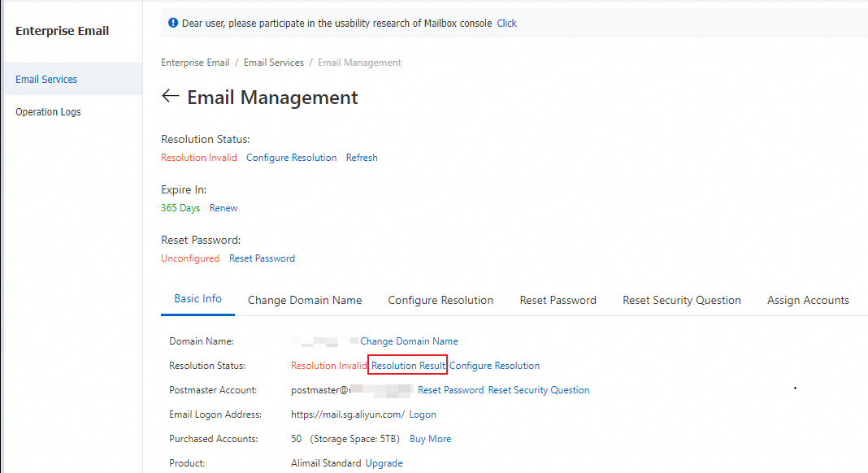Open Operation Logs in the sidebar
Screen dimensions: 868x473
tap(48, 112)
